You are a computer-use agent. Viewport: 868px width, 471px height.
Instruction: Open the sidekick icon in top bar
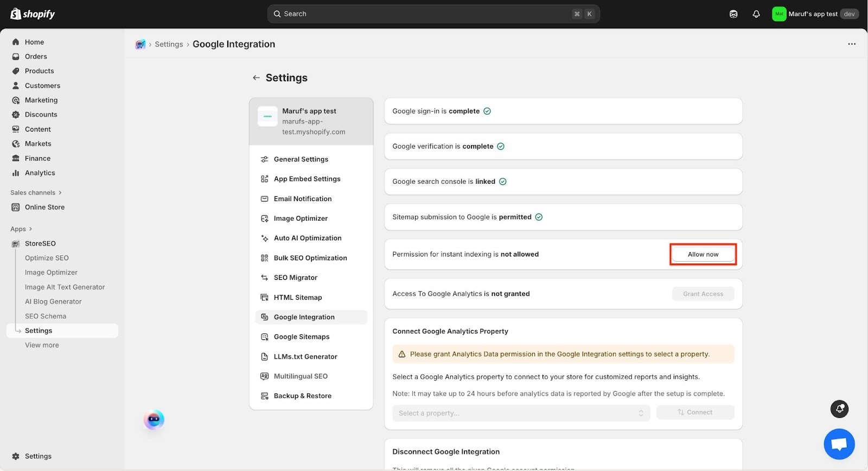point(733,14)
